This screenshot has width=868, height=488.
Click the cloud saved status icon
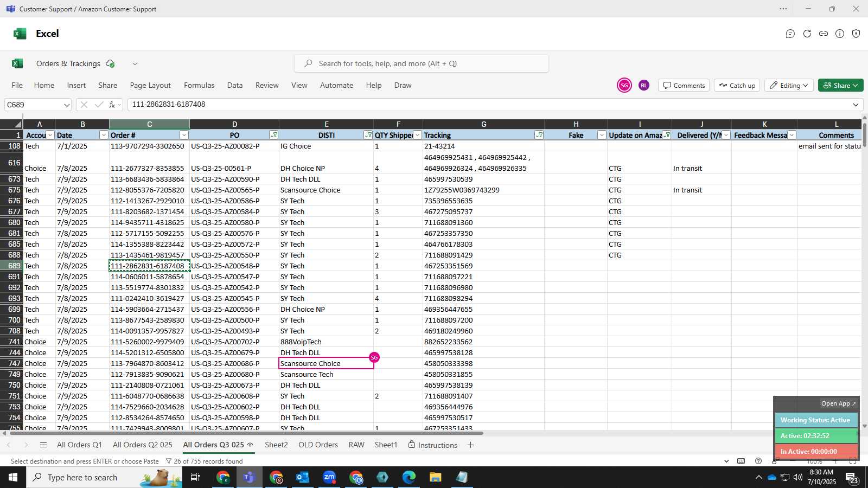(110, 63)
